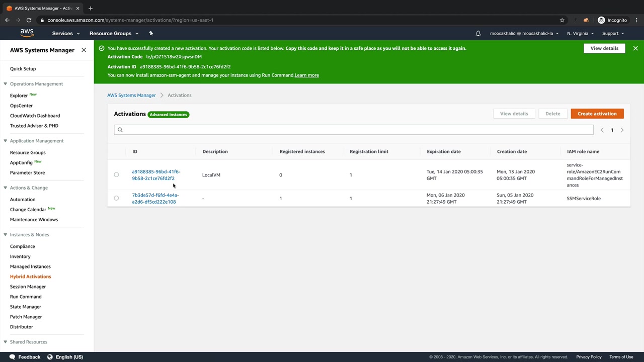
Task: Click the browser reload icon
Action: tap(29, 20)
